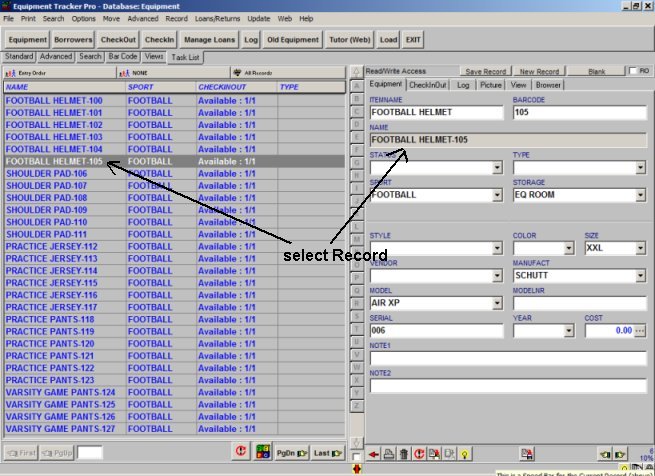Click the trash can delete icon
Screen dimensions: 655x476
pyautogui.click(x=404, y=454)
